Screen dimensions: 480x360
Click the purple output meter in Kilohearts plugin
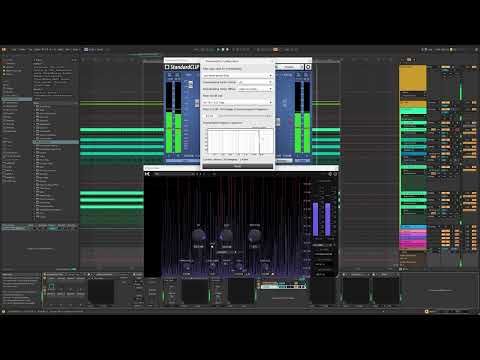pos(322,219)
